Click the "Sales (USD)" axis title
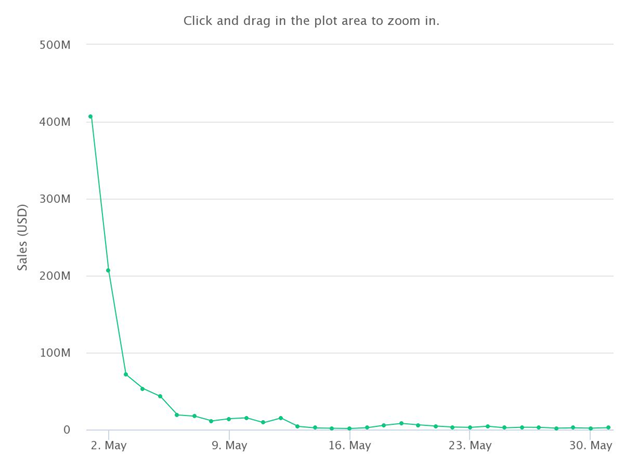Image resolution: width=624 pixels, height=468 pixels. pos(22,238)
